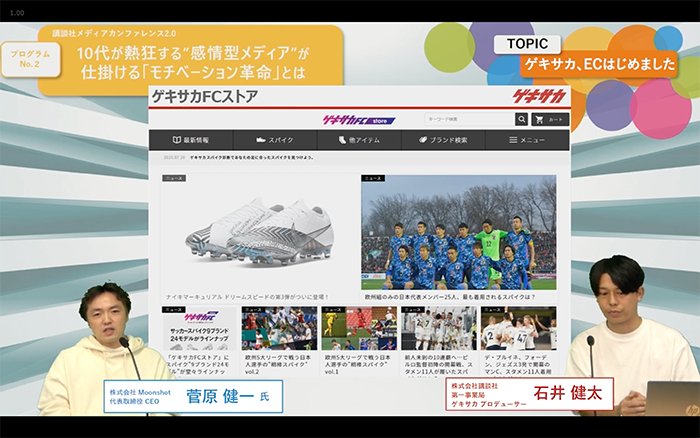
Task: Open the ブランド検索 nav item
Action: pyautogui.click(x=443, y=140)
